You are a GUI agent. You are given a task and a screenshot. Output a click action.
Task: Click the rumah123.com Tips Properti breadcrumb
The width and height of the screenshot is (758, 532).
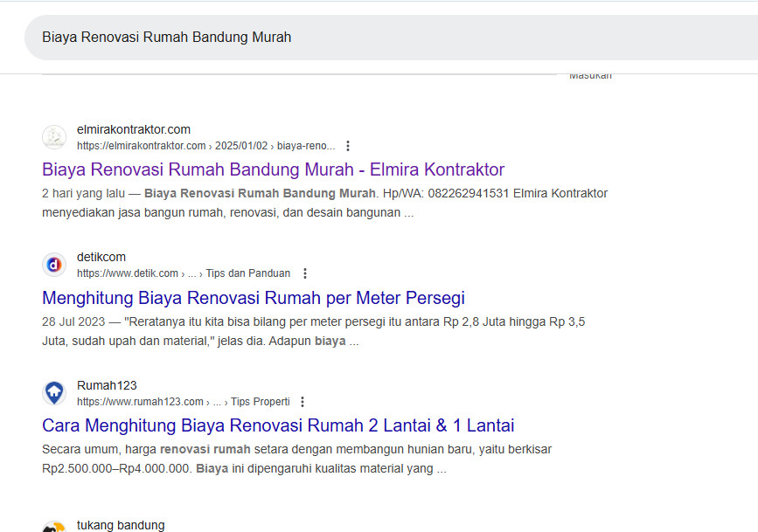(184, 402)
